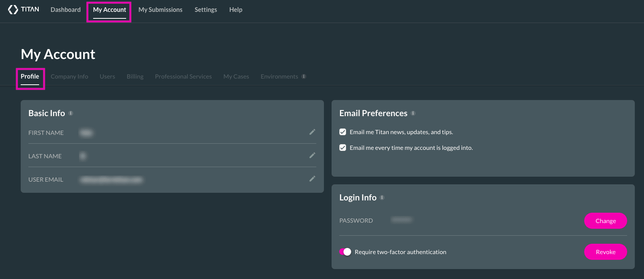Image resolution: width=644 pixels, height=279 pixels.
Task: Switch to the Company Info tab
Action: [x=69, y=77]
